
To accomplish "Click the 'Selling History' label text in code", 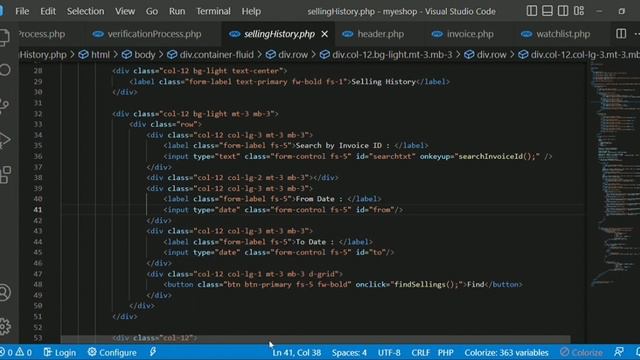I will pos(383,82).
